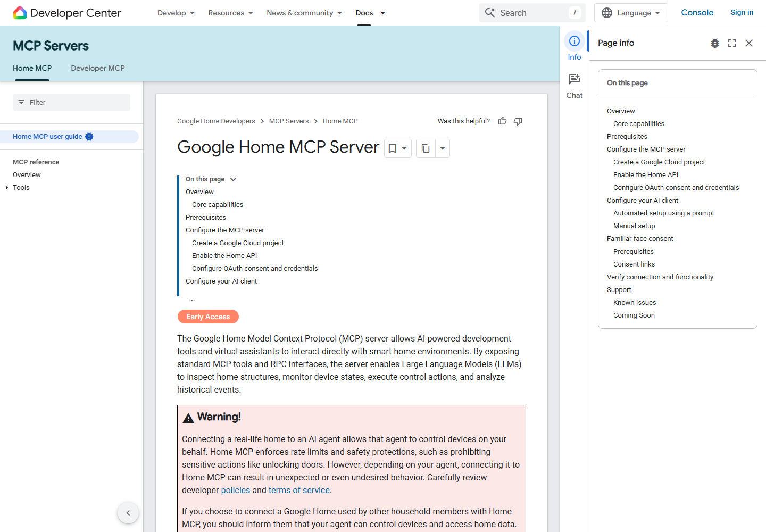This screenshot has height=532, width=766.
Task: Jump to Core capabilities in inline contents
Action: click(x=218, y=205)
